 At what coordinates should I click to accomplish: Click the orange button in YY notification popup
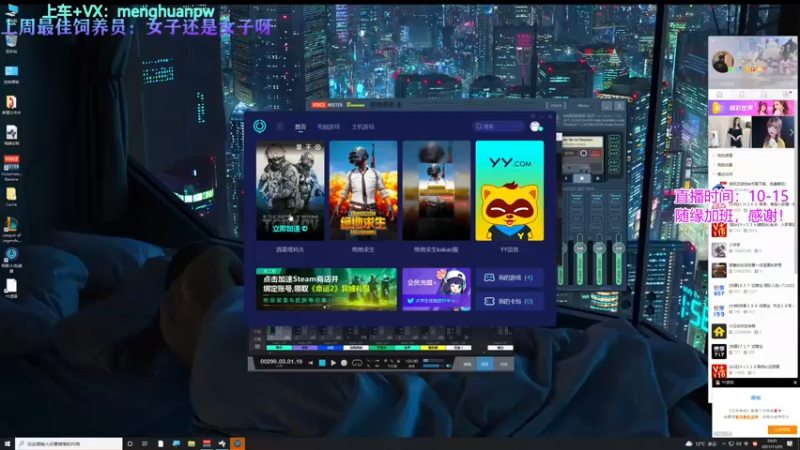782,430
